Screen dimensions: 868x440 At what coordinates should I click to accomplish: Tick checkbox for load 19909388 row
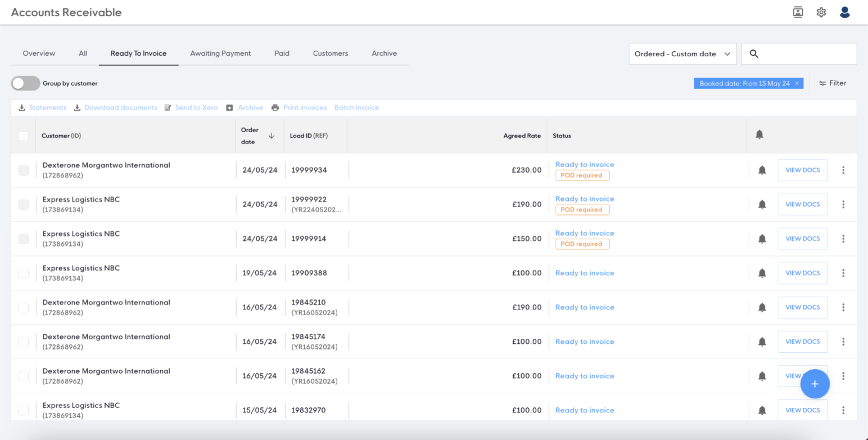click(23, 273)
